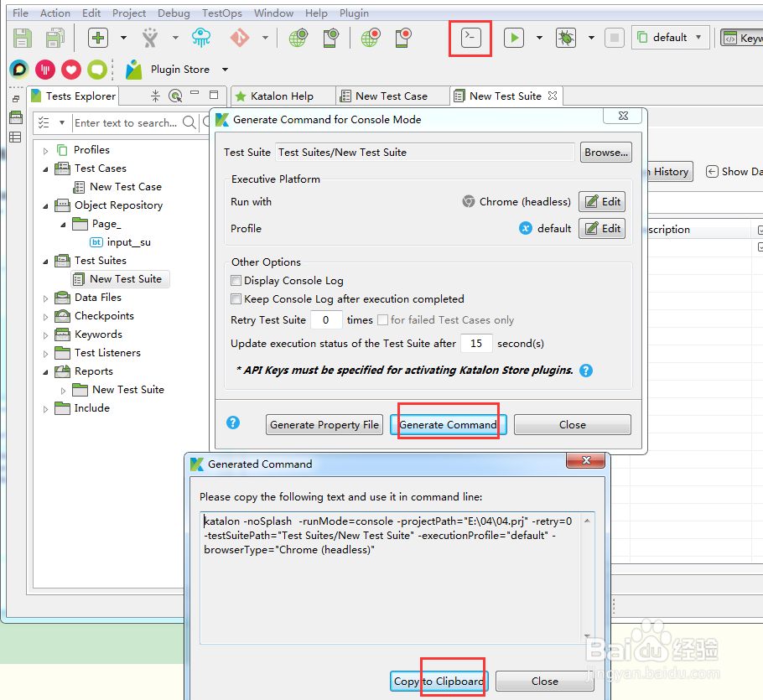This screenshot has height=700, width=763.
Task: Click the Browse... button
Action: pos(606,153)
